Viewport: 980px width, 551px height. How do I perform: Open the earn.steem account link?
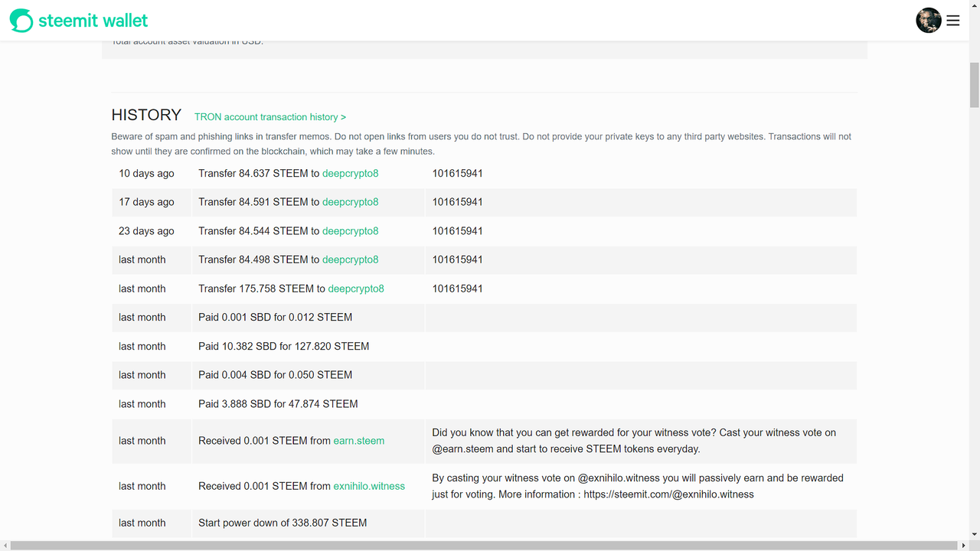(x=359, y=441)
